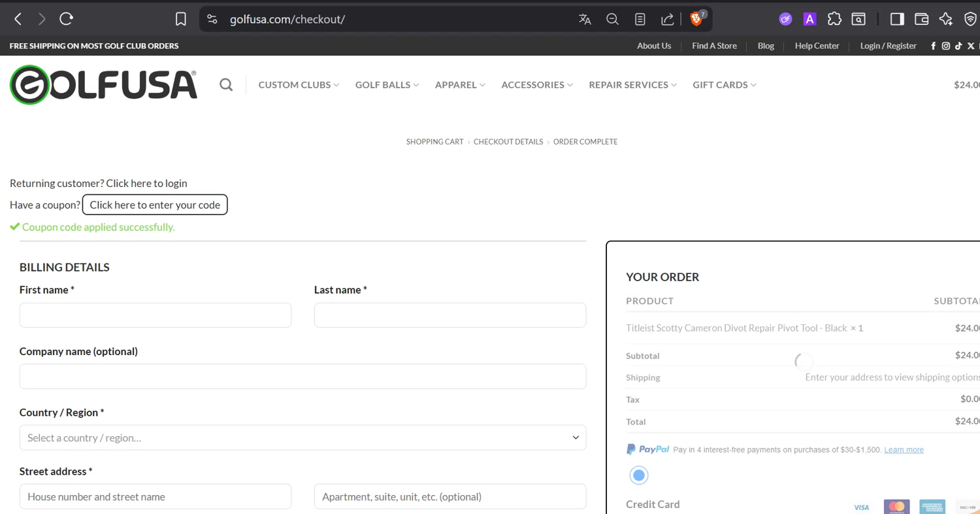The height and width of the screenshot is (514, 980).
Task: Click the cart total in header
Action: (x=967, y=84)
